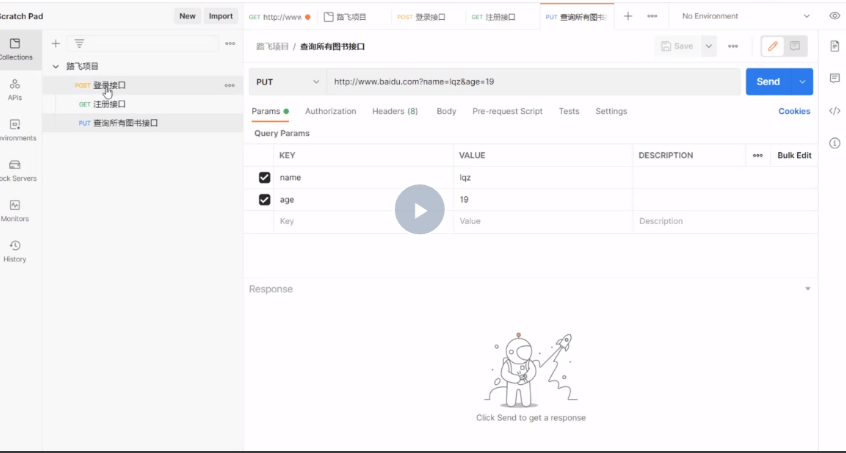Open the PUT method dropdown
Screen dimensions: 846x453
[288, 82]
